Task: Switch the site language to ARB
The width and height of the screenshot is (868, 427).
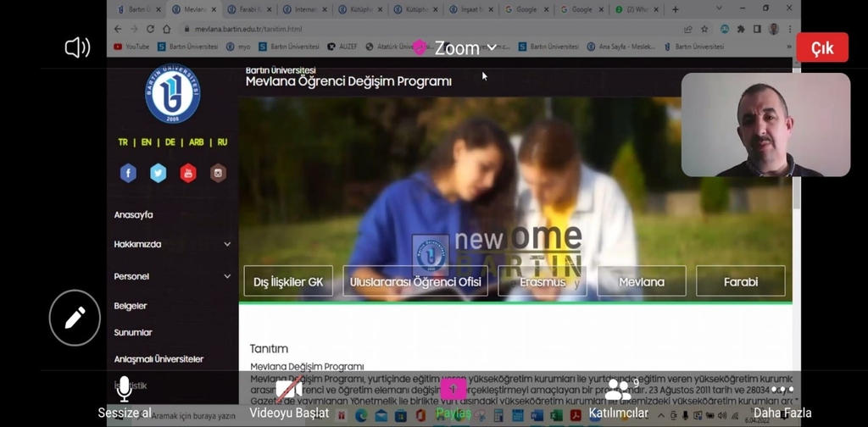Action: coord(197,142)
